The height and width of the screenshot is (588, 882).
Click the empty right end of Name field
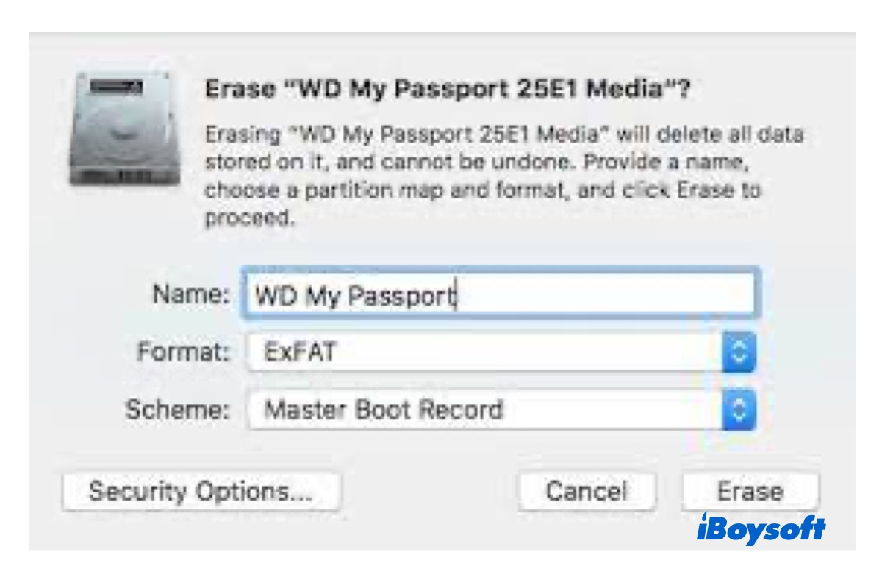click(661, 295)
